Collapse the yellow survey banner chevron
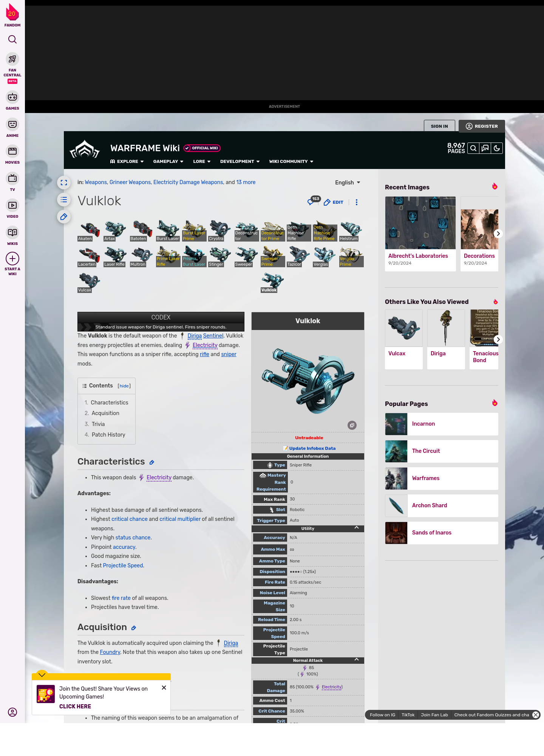544x756 pixels. [x=42, y=675]
